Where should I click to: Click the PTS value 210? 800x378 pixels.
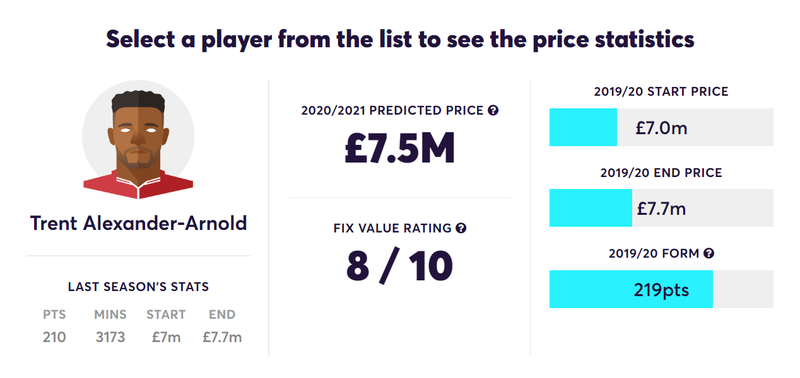pos(55,337)
